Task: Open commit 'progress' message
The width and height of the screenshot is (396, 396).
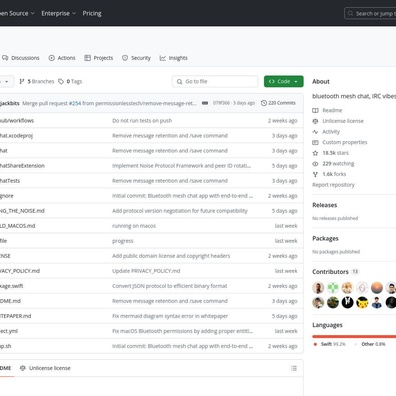Action: pos(123,241)
